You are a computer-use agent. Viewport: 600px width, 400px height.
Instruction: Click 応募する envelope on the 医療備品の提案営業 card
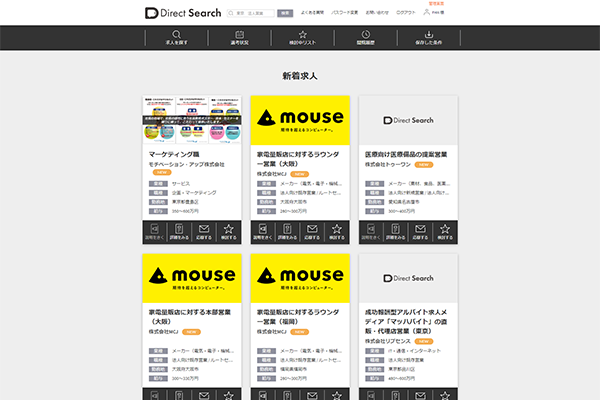click(420, 232)
